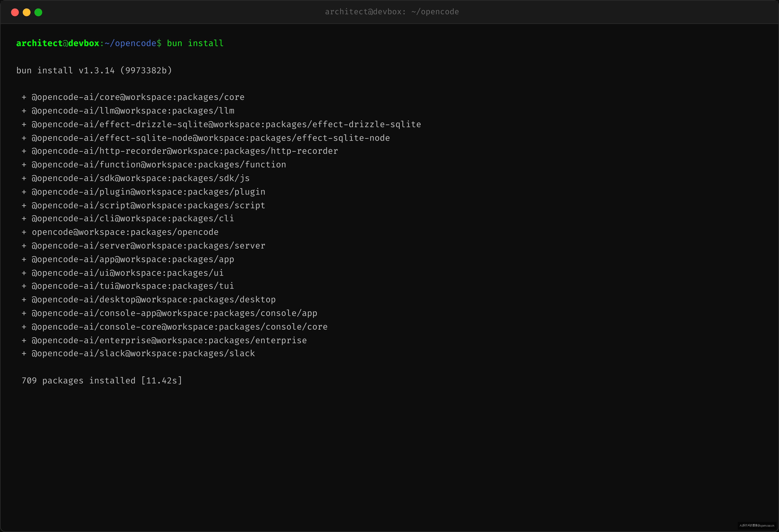
Task: Click the '@opencode-ai/desktop' package line
Action: (148, 300)
